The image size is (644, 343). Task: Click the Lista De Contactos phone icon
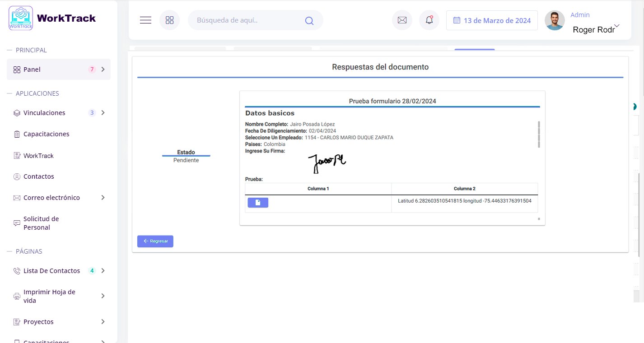point(17,271)
